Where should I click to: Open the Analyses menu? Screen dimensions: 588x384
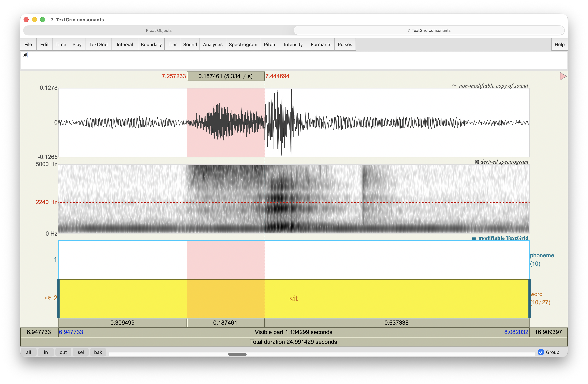pos(213,45)
